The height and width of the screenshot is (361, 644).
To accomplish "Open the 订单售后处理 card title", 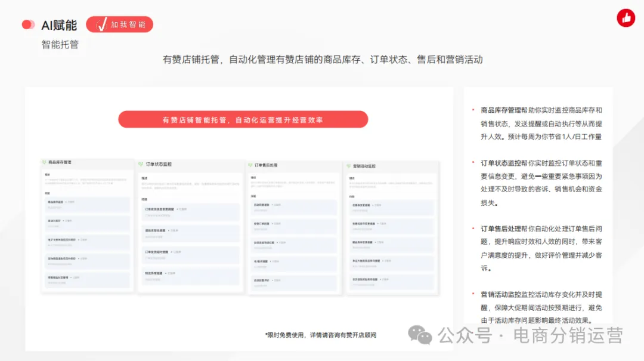I will tap(266, 165).
